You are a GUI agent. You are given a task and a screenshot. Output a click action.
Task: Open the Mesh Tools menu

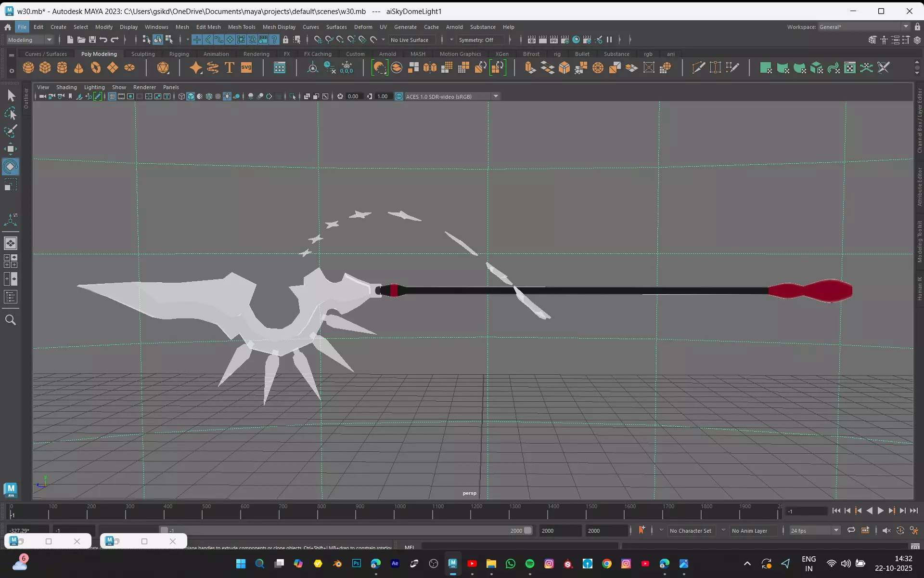point(241,27)
